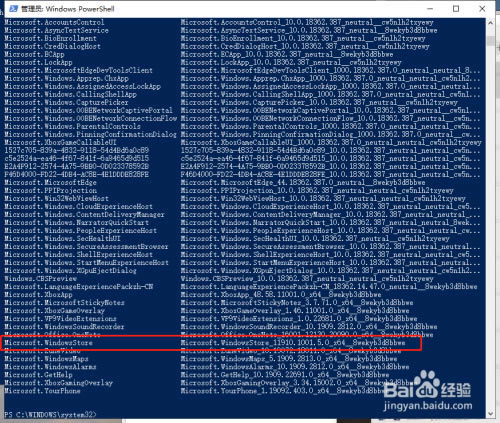Select the Microsoft.WindowsStore_11910.1001.5.0_x64 full package name
Viewport: 500px width, 423px height.
(x=293, y=343)
